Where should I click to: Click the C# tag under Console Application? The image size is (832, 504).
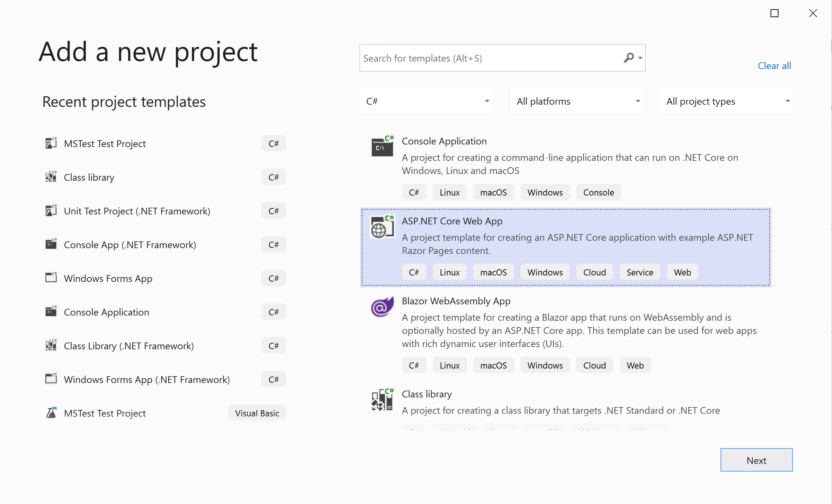click(x=414, y=192)
